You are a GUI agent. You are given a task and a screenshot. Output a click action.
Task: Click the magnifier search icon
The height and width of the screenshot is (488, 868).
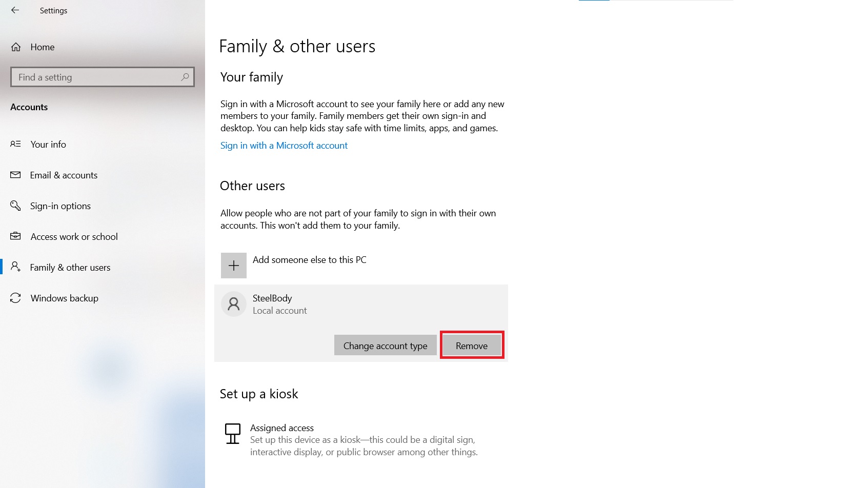coord(185,77)
